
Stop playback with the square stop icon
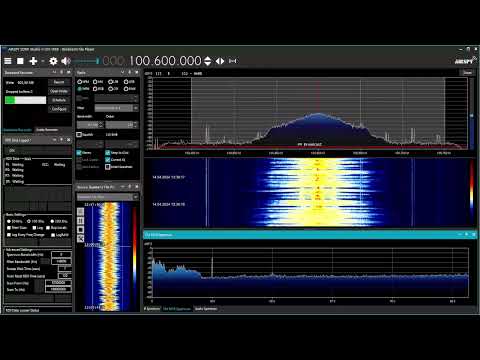[20, 61]
